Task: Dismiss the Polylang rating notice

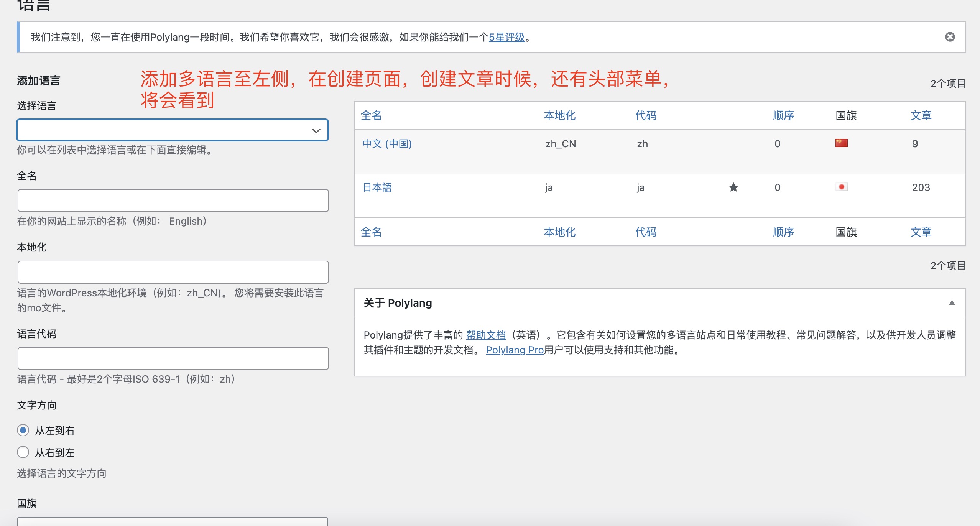Action: [x=950, y=37]
